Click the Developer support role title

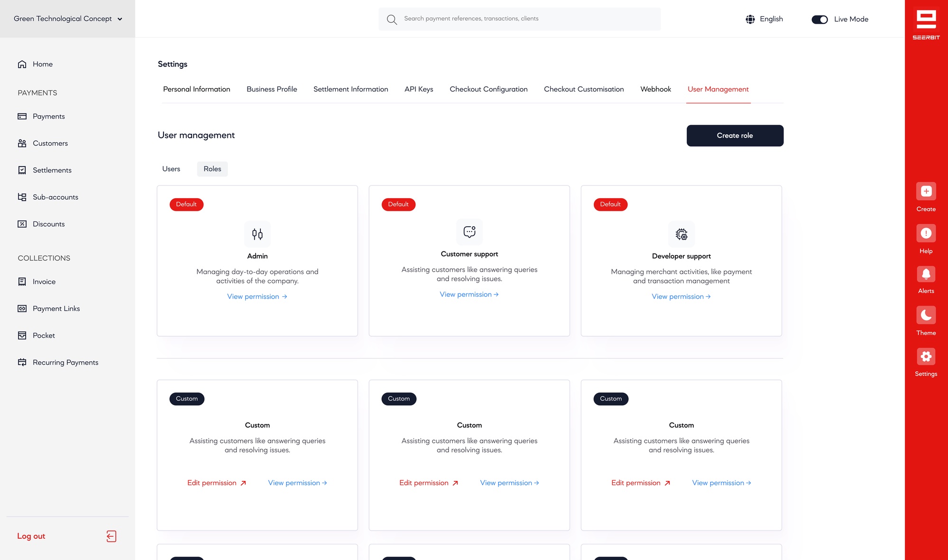681,256
